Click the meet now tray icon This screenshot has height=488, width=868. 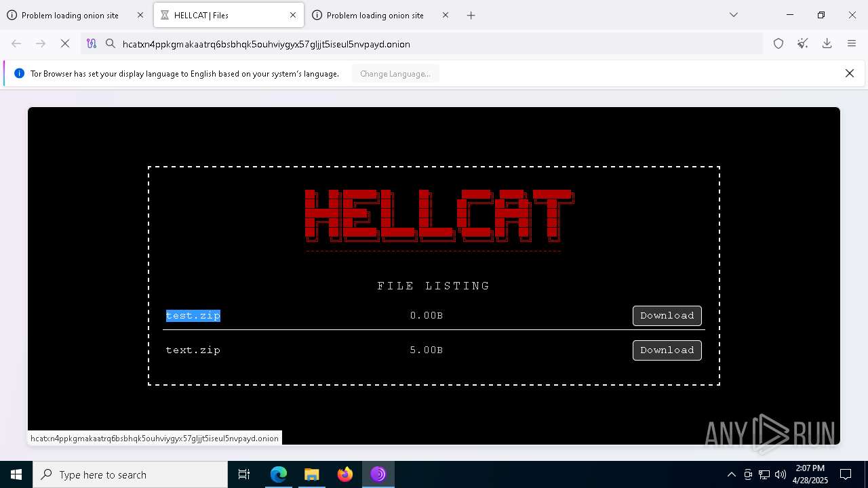click(748, 474)
